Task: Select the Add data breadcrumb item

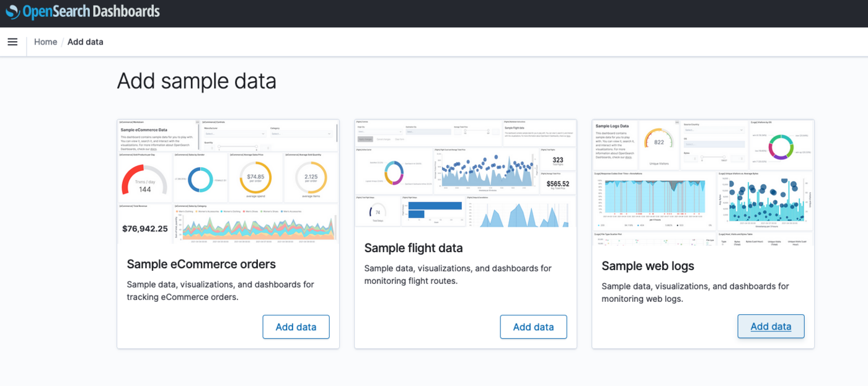Action: point(85,42)
